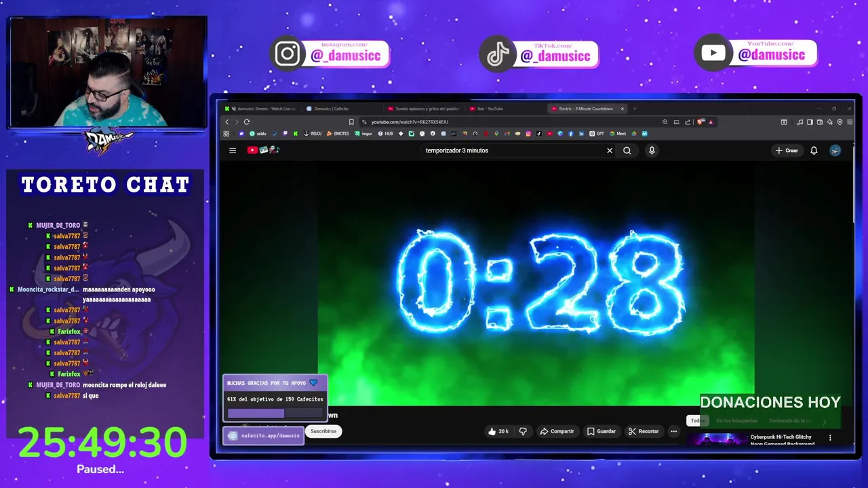Like the video with 20 k likes

tap(499, 431)
